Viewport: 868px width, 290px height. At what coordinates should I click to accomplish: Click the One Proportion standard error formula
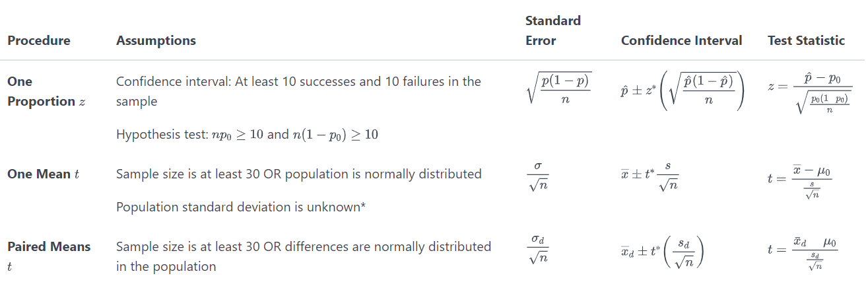click(x=559, y=87)
